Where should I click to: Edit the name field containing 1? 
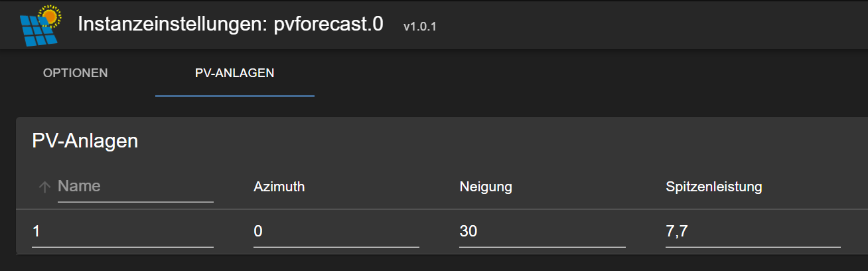tap(123, 232)
